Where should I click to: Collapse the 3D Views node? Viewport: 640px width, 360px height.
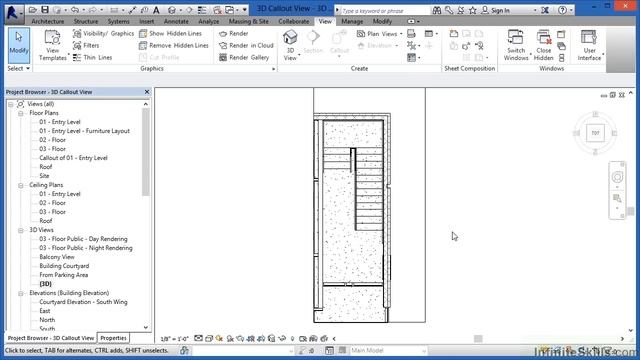[20, 231]
